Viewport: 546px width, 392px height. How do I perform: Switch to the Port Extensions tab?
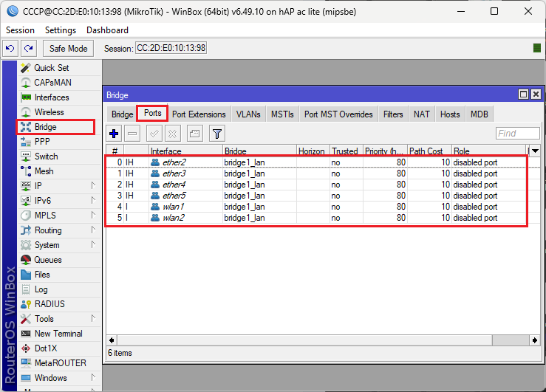[x=199, y=114]
